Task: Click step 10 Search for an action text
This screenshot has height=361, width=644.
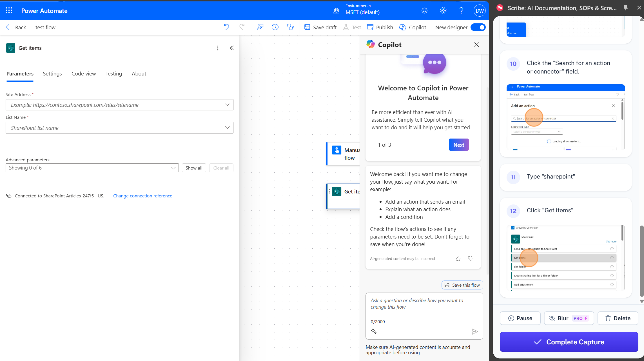Action: [x=568, y=67]
